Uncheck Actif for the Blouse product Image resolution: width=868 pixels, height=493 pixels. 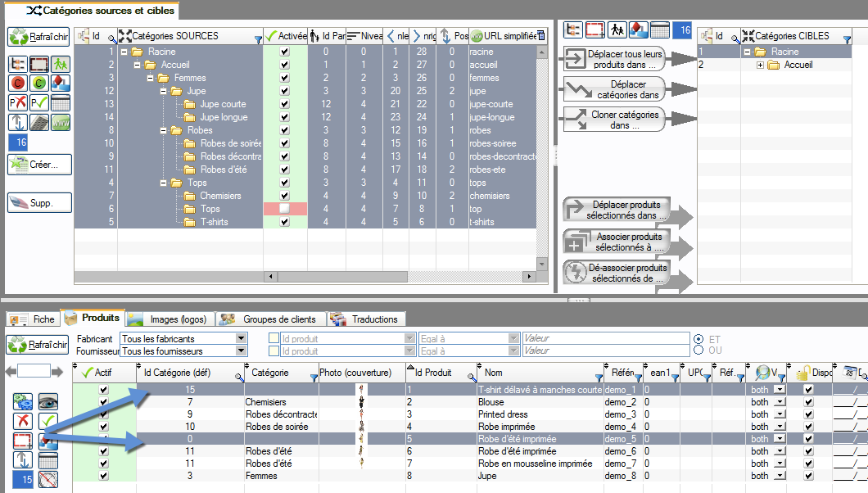click(x=103, y=402)
